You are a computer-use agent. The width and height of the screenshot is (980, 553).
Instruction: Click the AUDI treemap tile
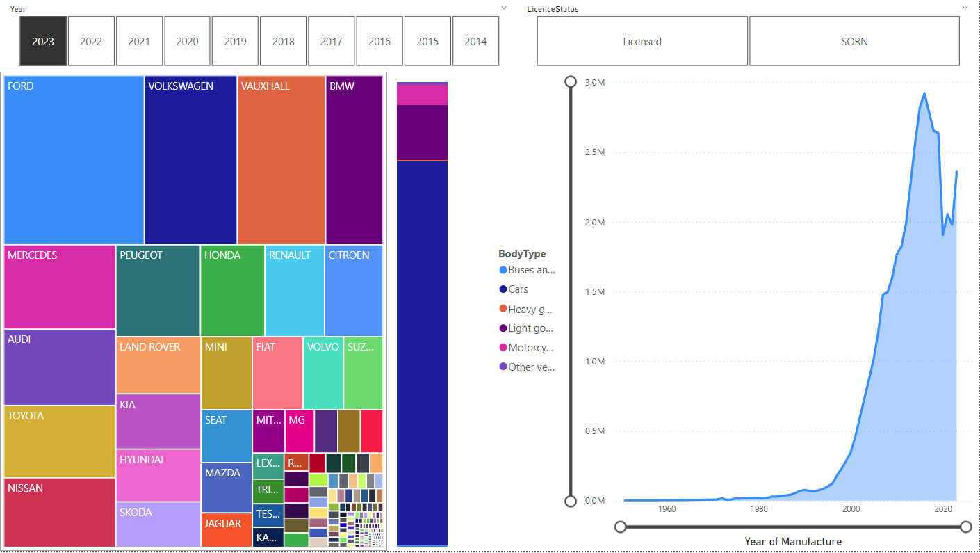[60, 367]
